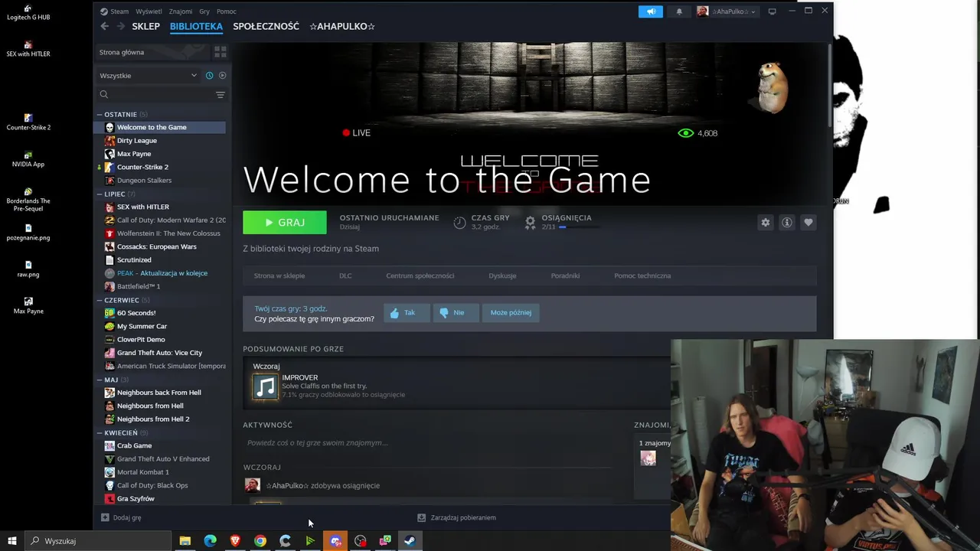Open the Wyświetl menu
This screenshot has height=551, width=980.
click(149, 11)
